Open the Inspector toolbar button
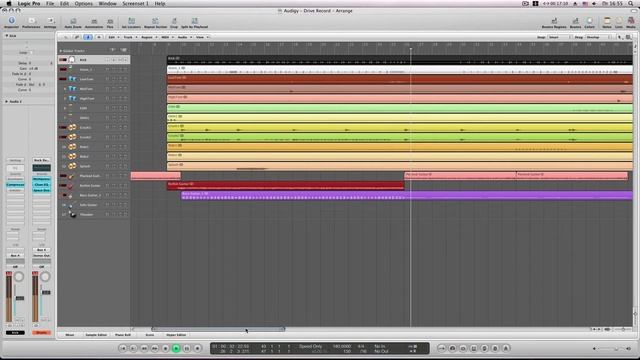This screenshot has width=640, height=360. click(11, 22)
